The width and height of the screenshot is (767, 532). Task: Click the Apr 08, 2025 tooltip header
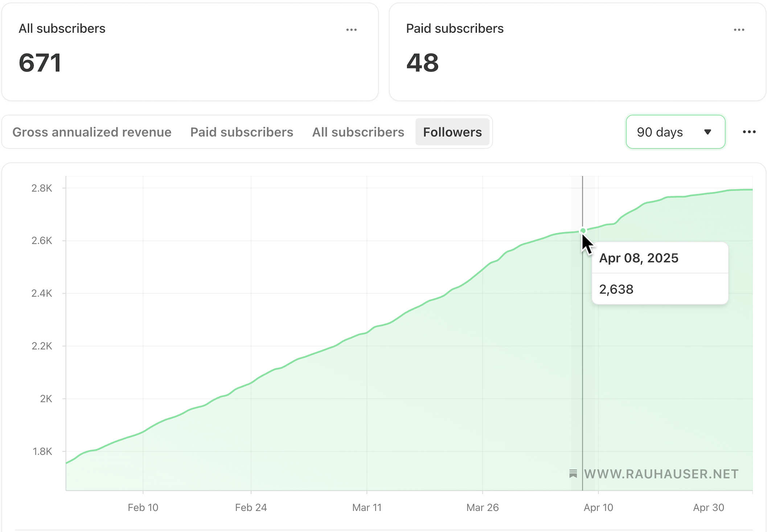click(x=639, y=258)
